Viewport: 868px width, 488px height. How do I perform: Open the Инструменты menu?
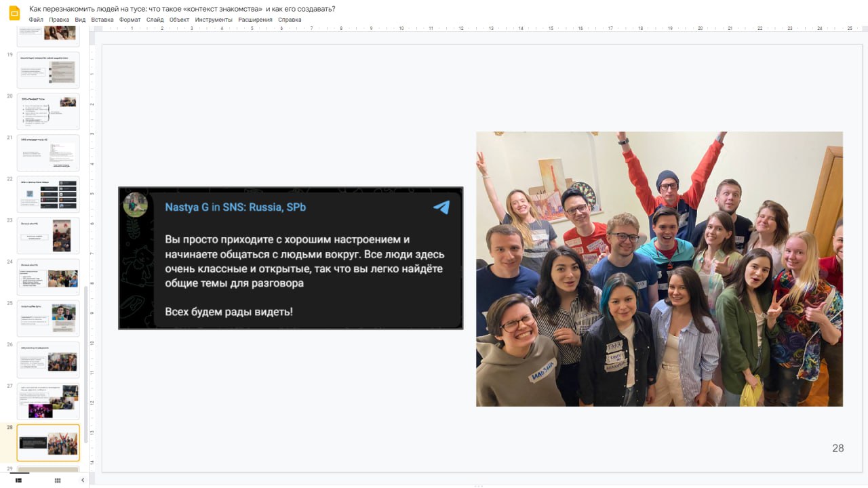[214, 20]
